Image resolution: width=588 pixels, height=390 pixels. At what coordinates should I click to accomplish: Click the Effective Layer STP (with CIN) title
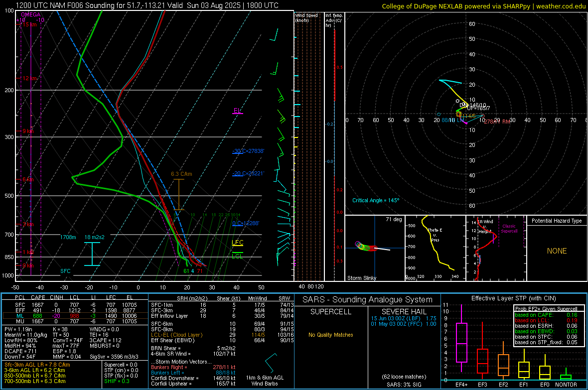[513, 298]
